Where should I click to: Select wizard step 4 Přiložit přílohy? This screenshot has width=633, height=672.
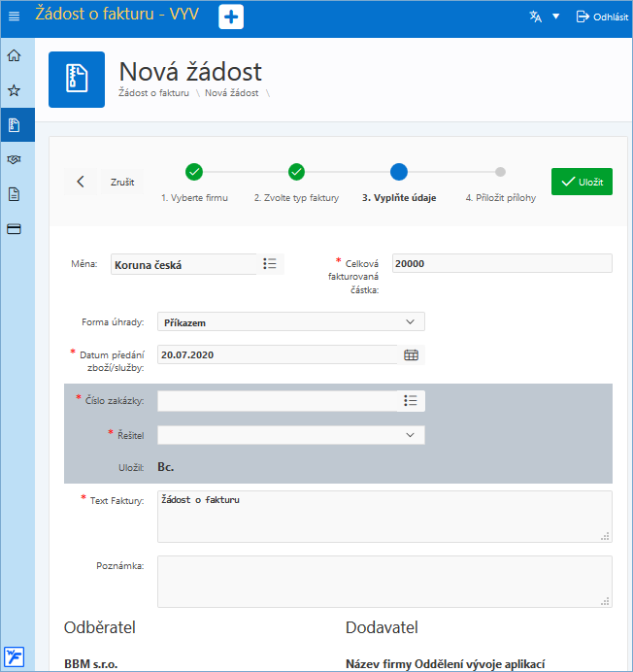click(501, 184)
